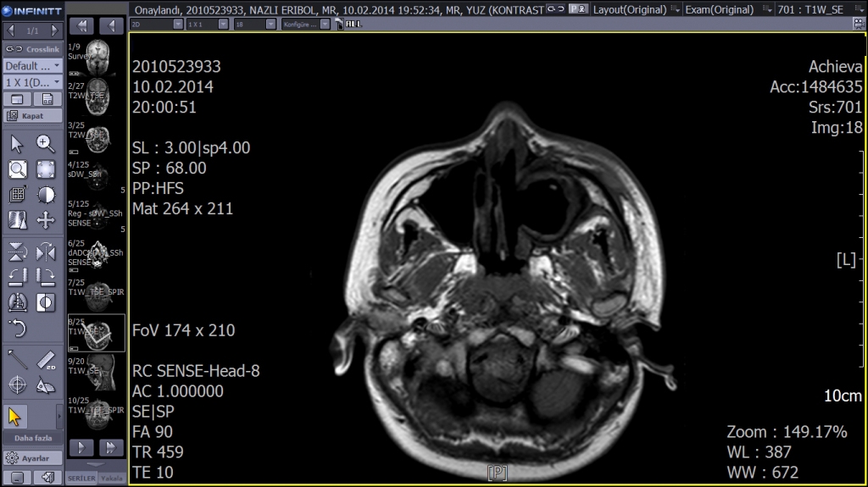Click the yellow cursor tool
868x487 pixels.
(x=15, y=417)
